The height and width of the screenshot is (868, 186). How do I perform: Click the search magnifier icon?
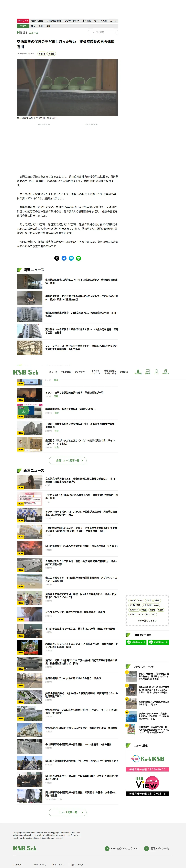115,32
